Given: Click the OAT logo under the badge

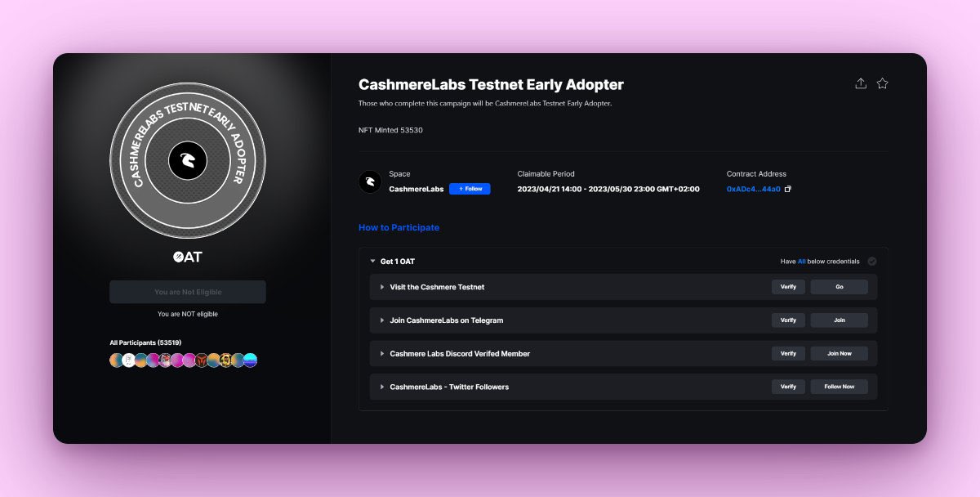Looking at the screenshot, I should click(188, 257).
